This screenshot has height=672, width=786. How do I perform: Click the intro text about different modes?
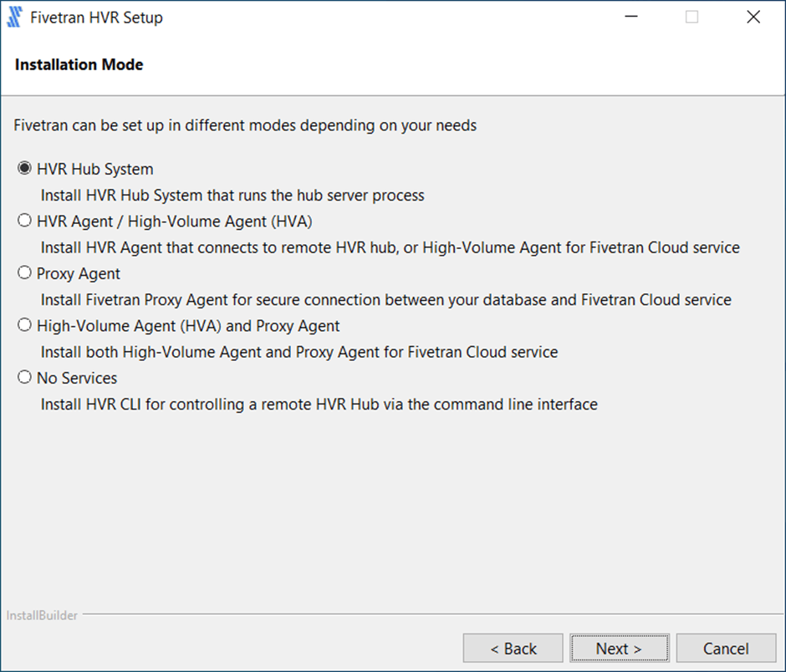(245, 126)
